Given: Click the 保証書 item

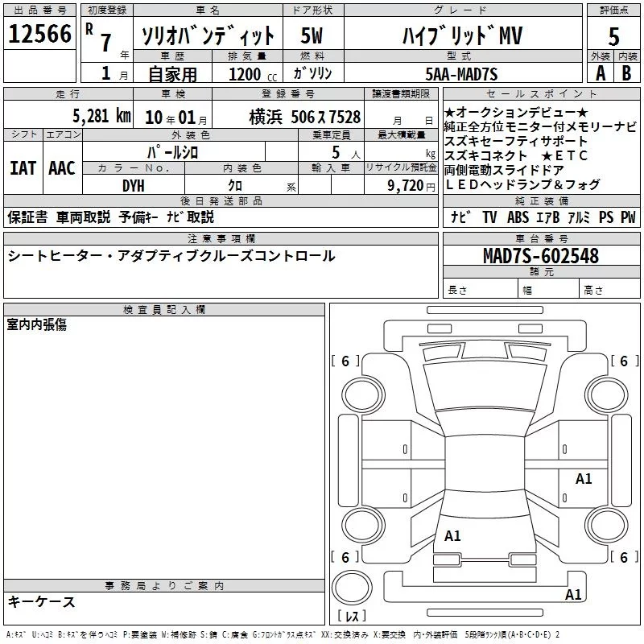Looking at the screenshot, I should (x=27, y=217).
